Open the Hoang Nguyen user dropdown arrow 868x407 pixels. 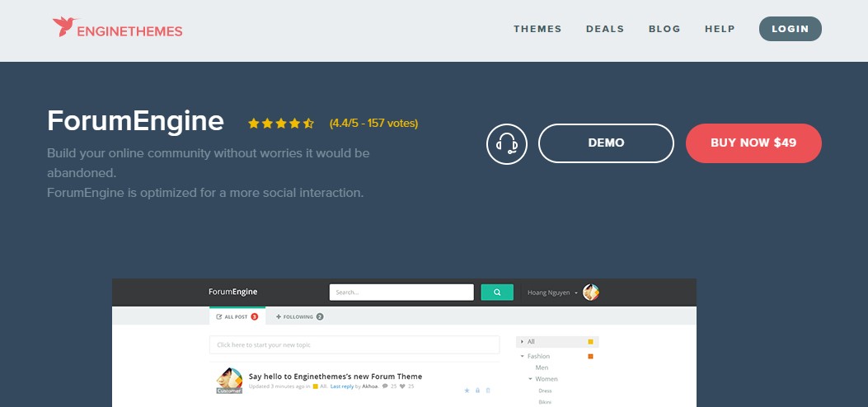coord(576,293)
